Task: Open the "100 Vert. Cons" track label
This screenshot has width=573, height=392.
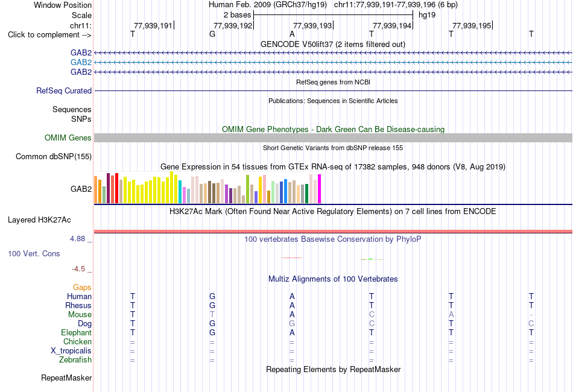Action: click(34, 253)
